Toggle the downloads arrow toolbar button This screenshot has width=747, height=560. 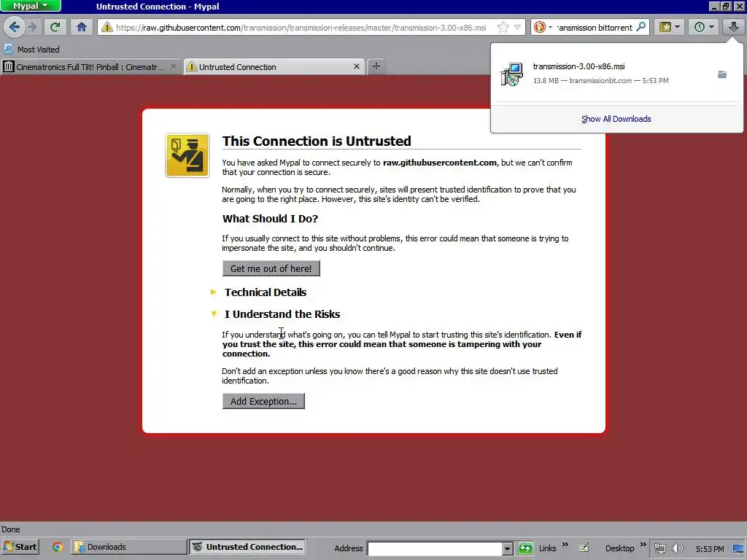(x=733, y=27)
